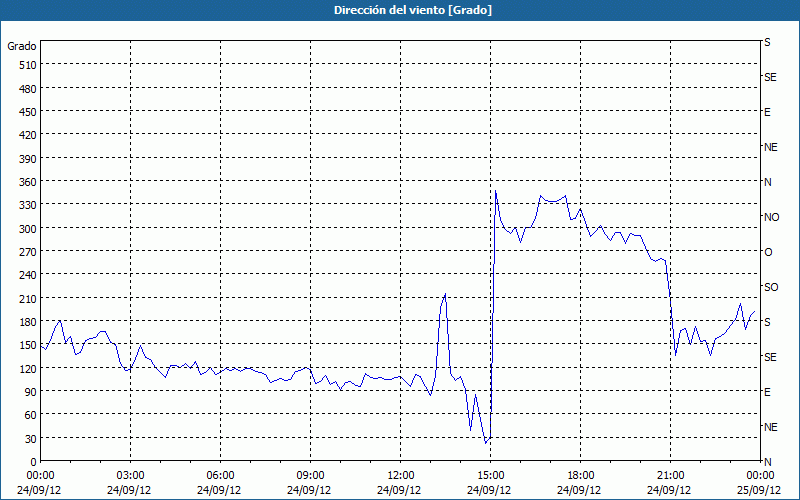Click the E compass label beside 90 gridline
Viewport: 800px width, 500px height.
click(x=767, y=392)
